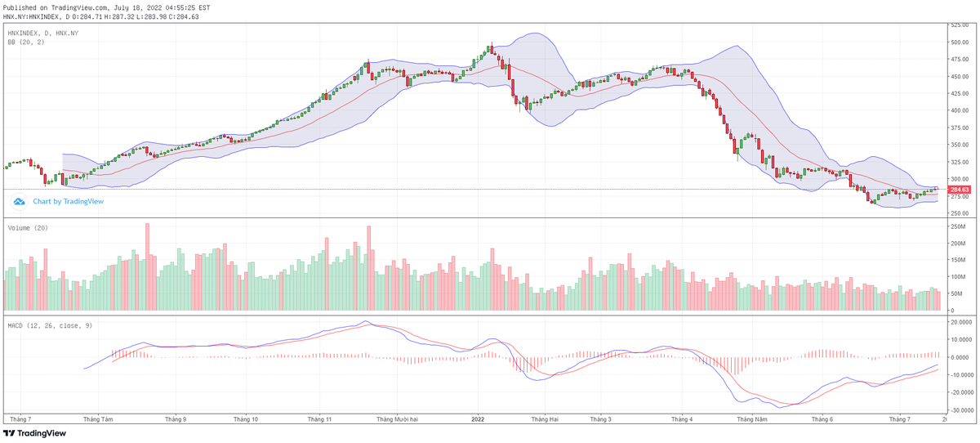
Task: Click the Tháng Năm time axis label
Action: (x=751, y=418)
